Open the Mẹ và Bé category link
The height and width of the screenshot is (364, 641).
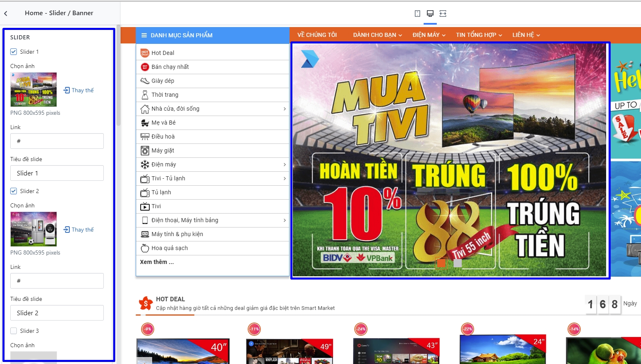[164, 123]
